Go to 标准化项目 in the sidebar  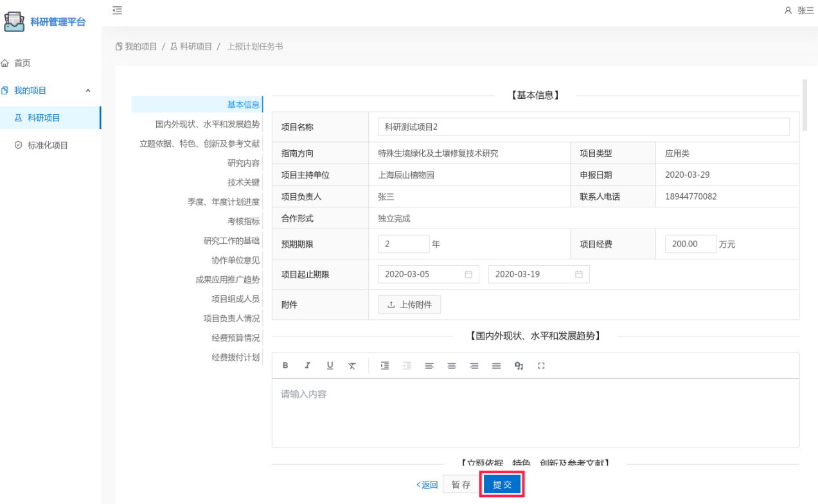[x=48, y=145]
